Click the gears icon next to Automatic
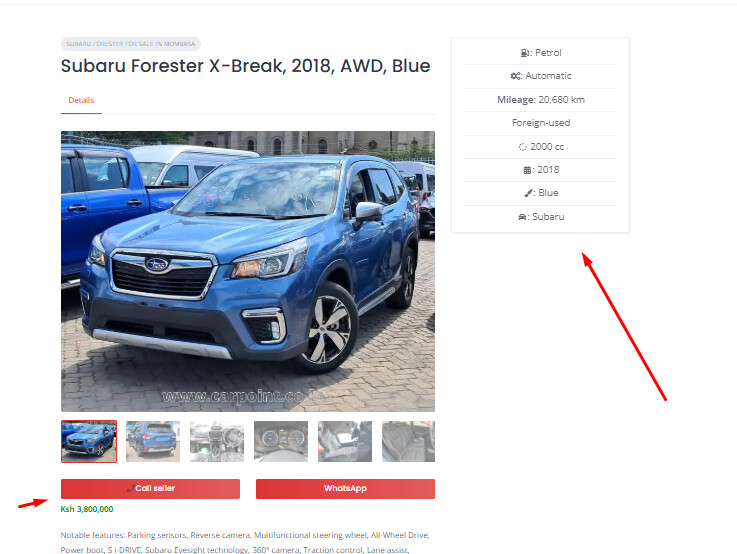737x554 pixels. tap(515, 76)
